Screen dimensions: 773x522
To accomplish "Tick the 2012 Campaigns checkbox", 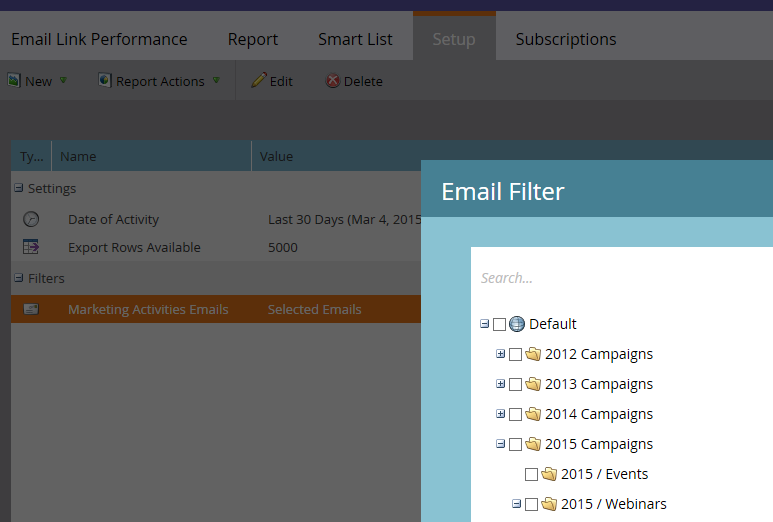I will (516, 354).
